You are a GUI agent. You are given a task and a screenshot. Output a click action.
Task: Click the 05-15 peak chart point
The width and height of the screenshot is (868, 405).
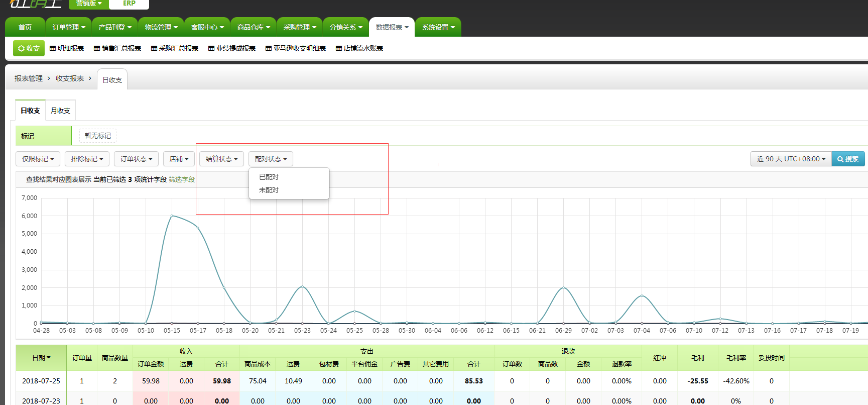point(172,216)
